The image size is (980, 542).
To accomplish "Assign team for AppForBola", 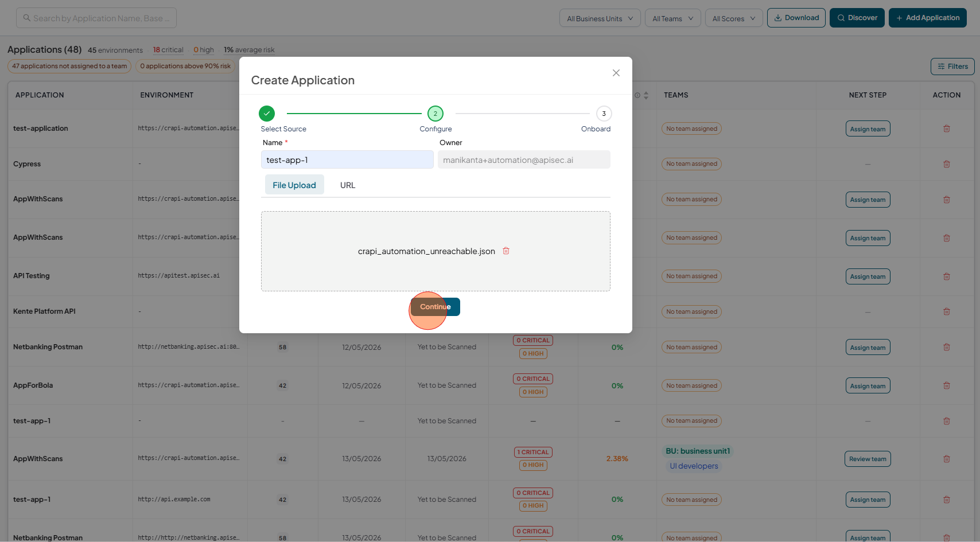I will 868,385.
